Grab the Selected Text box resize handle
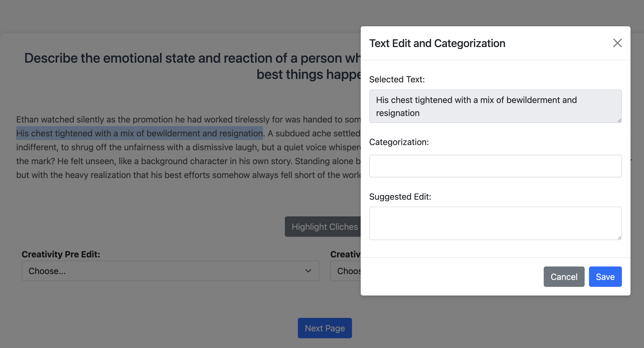The width and height of the screenshot is (644, 348). [619, 121]
